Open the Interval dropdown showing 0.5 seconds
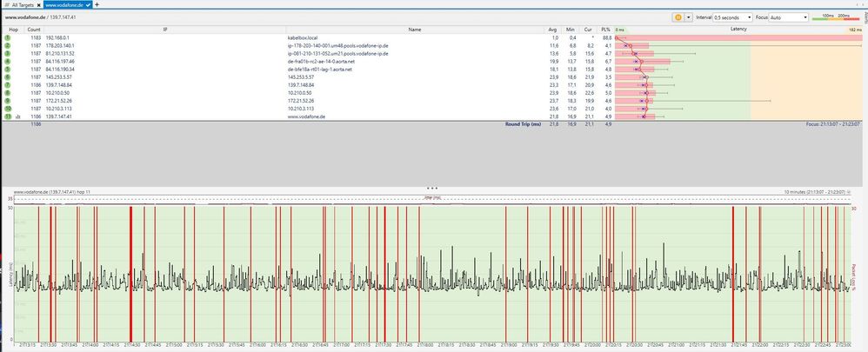The height and width of the screenshot is (352, 868). (x=732, y=17)
